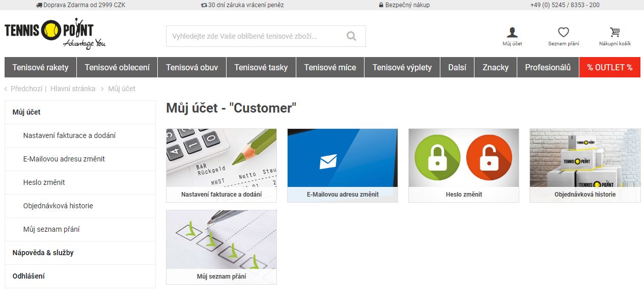Screen dimensions: 644x301
Task: Go back via the Předchozí breadcrumb
Action: (26, 89)
